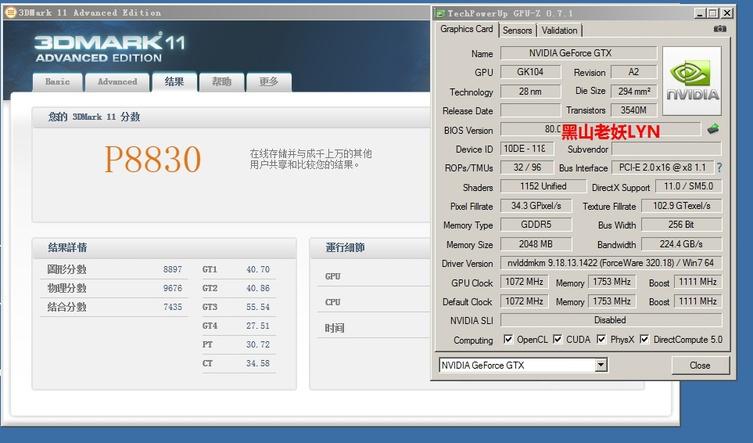Viewport: 753px width, 443px height.
Task: Click the GPU-Z title bar icon
Action: point(439,13)
